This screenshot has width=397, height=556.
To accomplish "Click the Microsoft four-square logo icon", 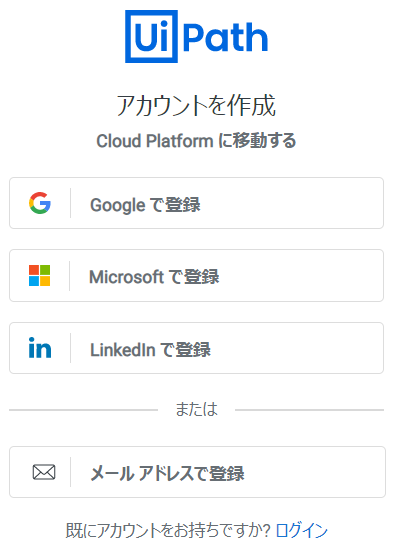I will 39,276.
